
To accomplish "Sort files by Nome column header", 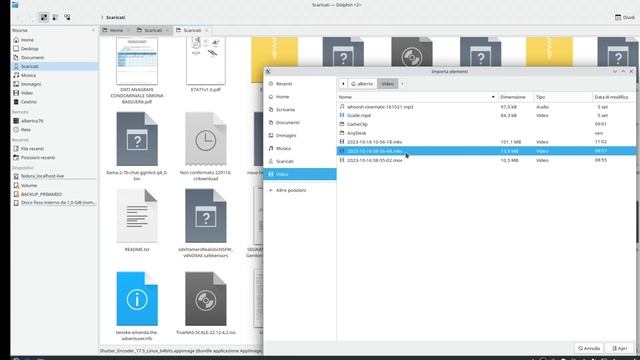I will click(417, 97).
